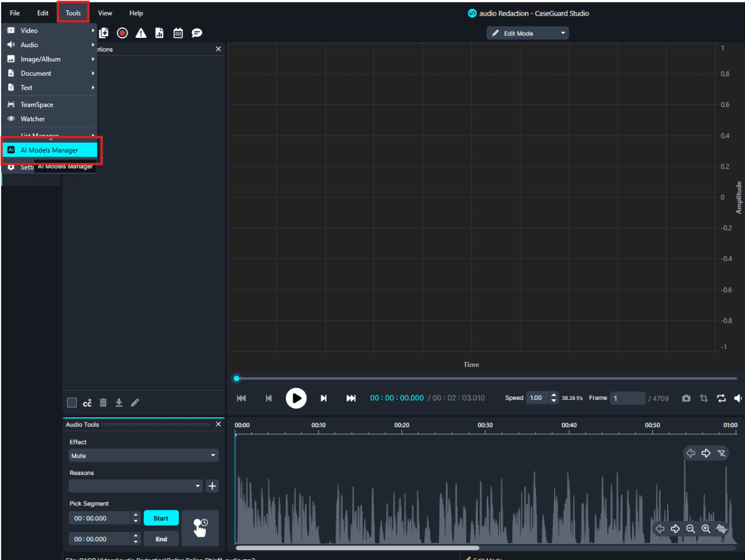
Task: Click the warning triangle toolbar icon
Action: 141,33
